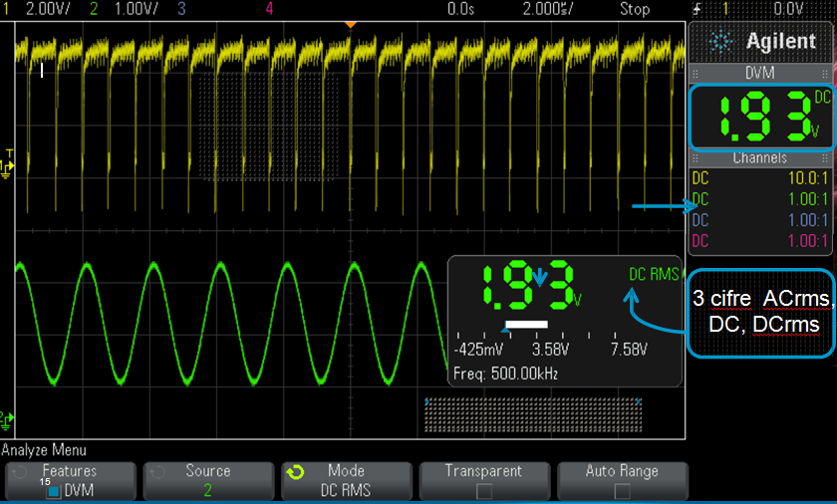
Task: Click the Agilent logo icon
Action: point(721,42)
